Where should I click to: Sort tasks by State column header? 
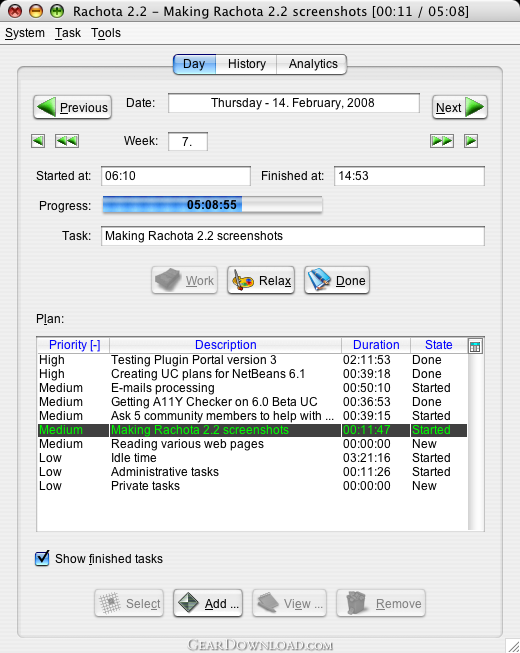(x=438, y=345)
